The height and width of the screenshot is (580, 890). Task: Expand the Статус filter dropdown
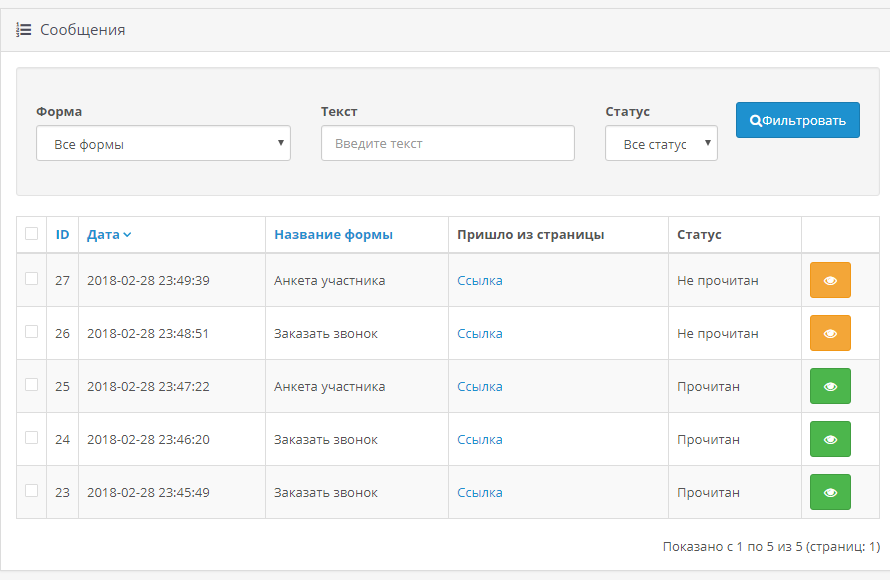661,144
